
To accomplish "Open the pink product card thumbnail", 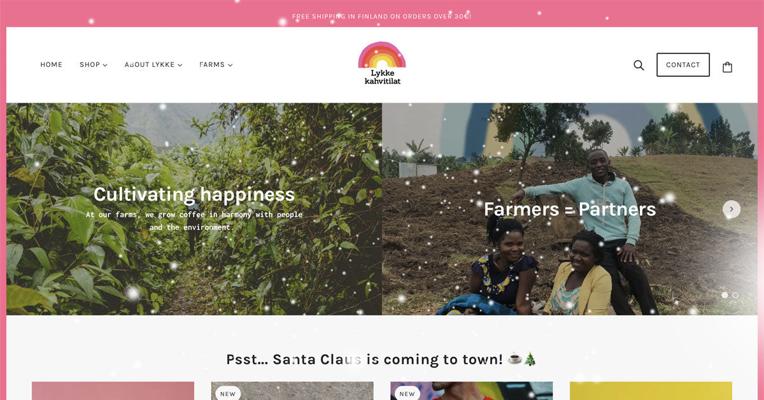I will [113, 391].
